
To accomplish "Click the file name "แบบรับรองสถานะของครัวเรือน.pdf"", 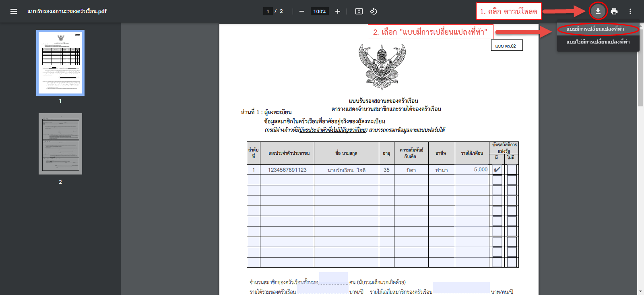I will (x=67, y=11).
